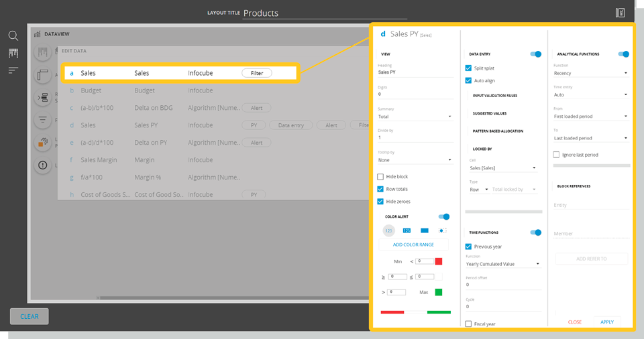This screenshot has width=644, height=339.
Task: Open the From First loaded period dropdown
Action: pyautogui.click(x=590, y=117)
